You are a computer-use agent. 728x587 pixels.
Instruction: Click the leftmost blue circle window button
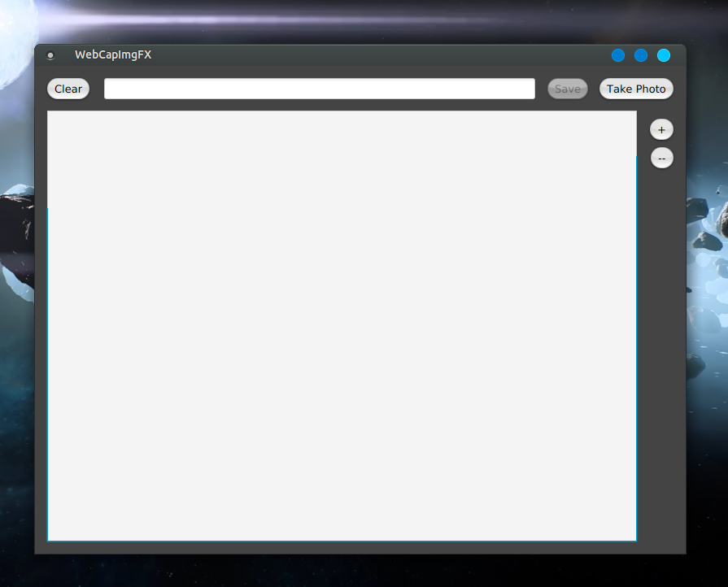point(618,55)
